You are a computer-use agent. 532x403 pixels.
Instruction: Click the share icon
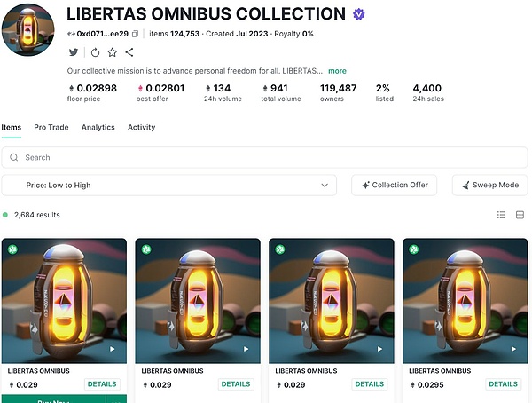(129, 52)
